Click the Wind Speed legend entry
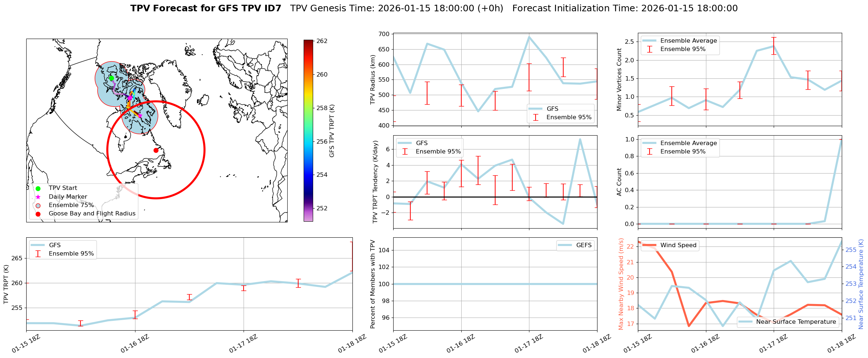 670,245
